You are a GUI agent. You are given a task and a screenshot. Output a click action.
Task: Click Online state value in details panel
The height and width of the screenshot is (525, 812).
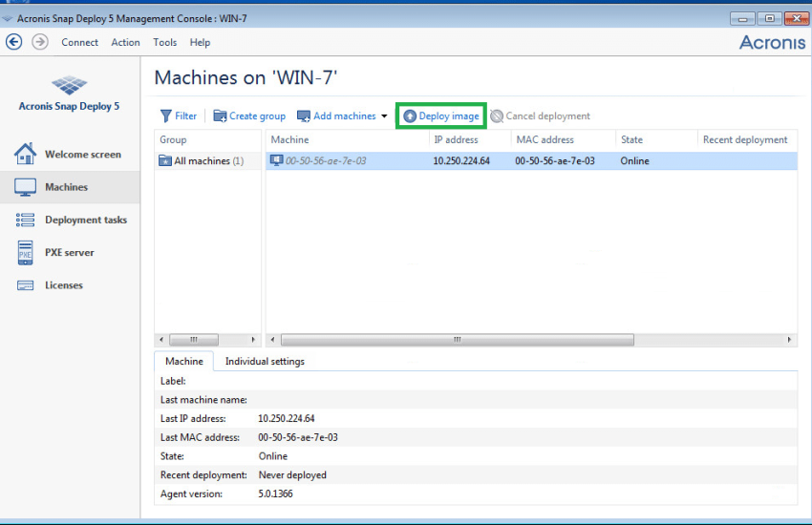273,456
